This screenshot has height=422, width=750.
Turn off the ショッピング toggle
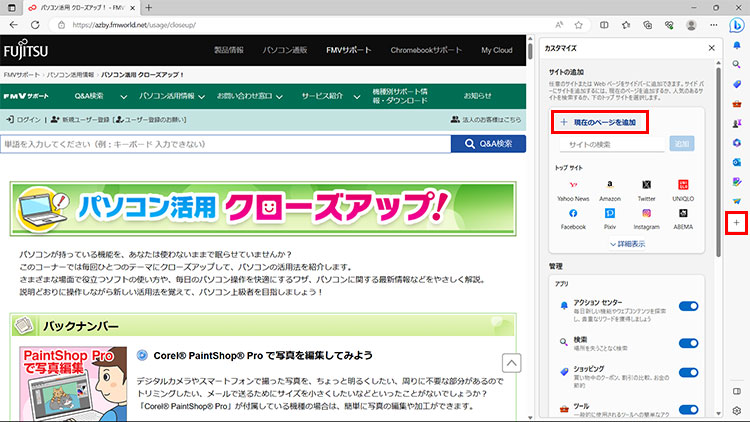coord(688,375)
